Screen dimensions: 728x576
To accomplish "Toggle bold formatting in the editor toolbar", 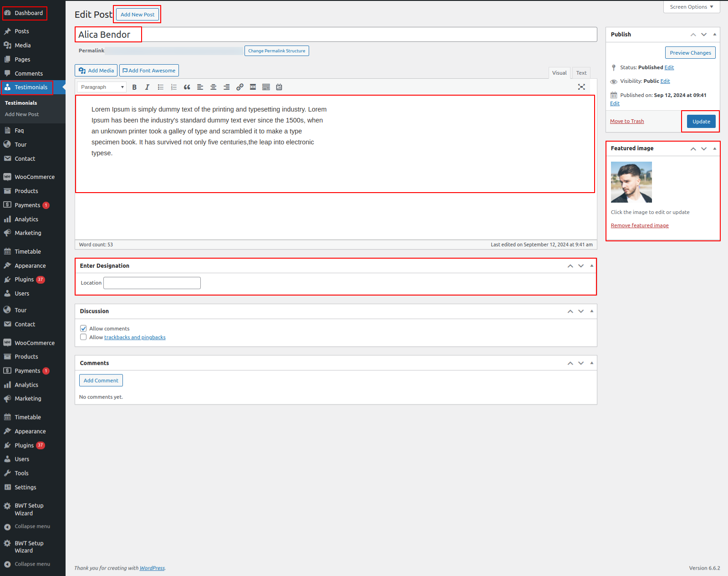I will (x=134, y=87).
